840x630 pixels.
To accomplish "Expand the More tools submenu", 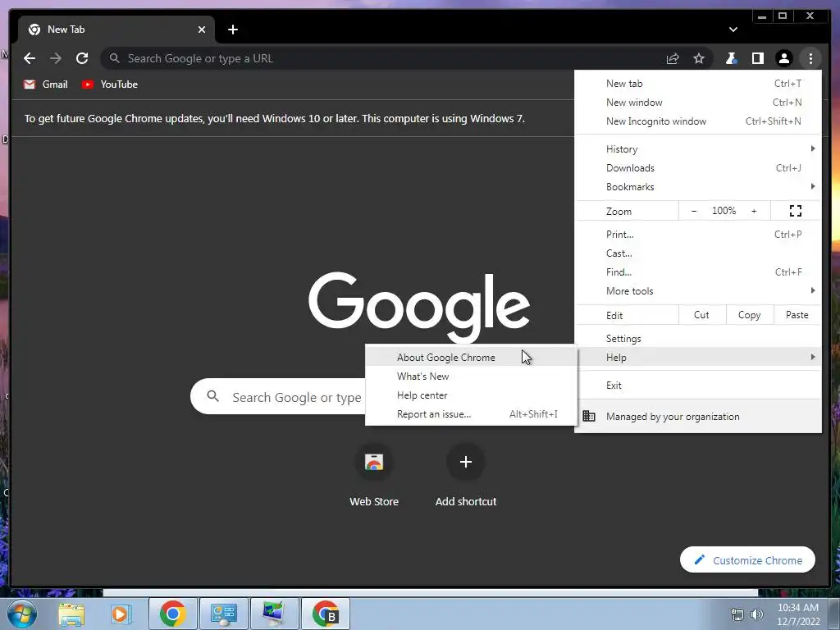I will [x=698, y=291].
